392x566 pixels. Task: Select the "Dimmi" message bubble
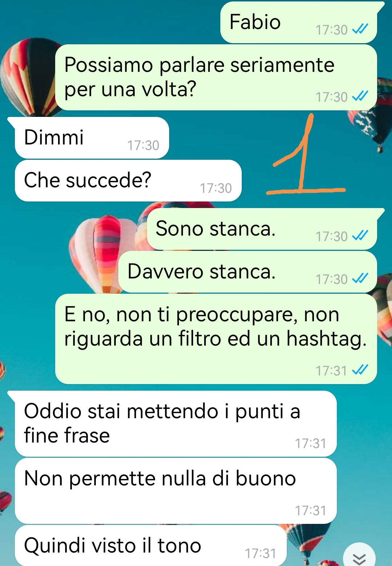pos(92,138)
